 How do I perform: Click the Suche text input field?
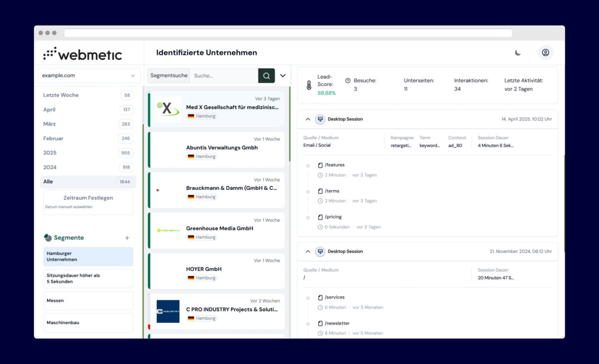click(224, 76)
